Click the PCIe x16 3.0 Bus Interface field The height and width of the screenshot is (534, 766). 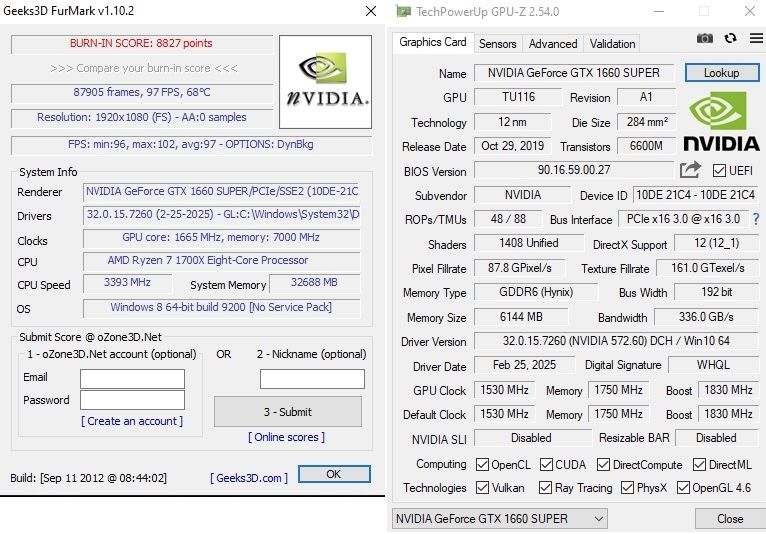684,219
